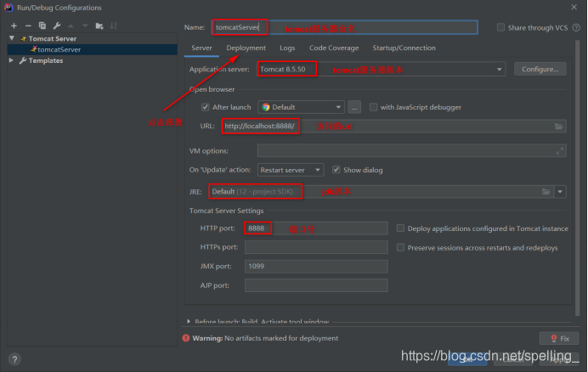Viewport: 588px width, 372px height.
Task: Click the red warning icon beside the Warning message
Action: pyautogui.click(x=186, y=338)
